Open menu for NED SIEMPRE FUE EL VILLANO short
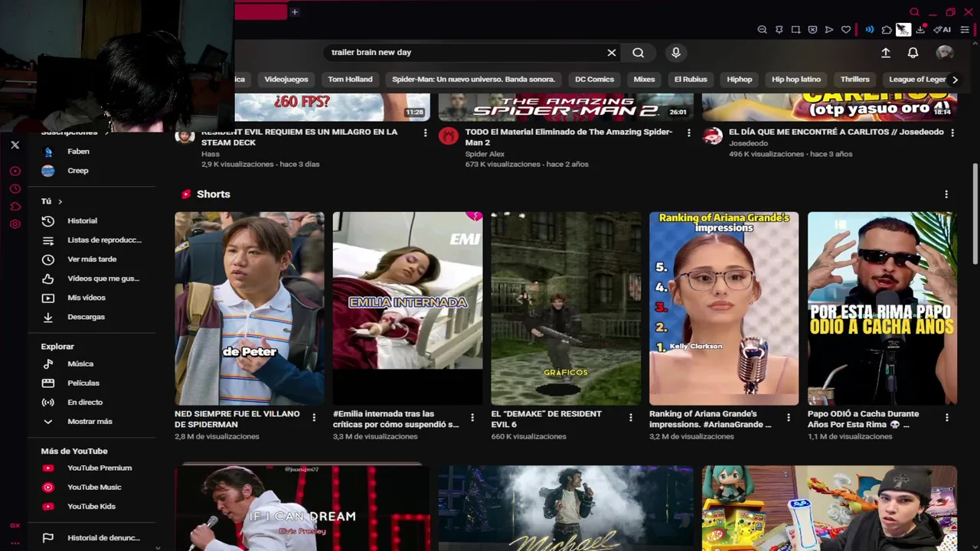 (x=314, y=418)
